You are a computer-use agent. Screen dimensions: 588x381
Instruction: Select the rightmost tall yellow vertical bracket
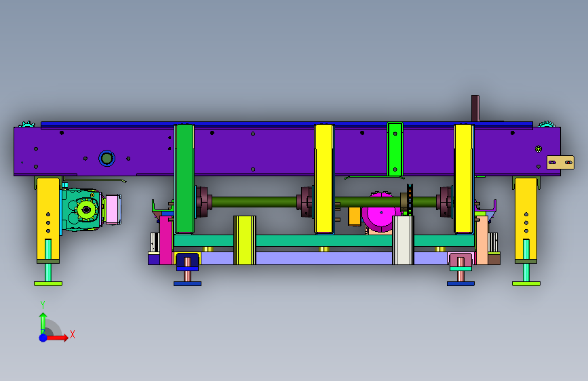pyautogui.click(x=463, y=179)
